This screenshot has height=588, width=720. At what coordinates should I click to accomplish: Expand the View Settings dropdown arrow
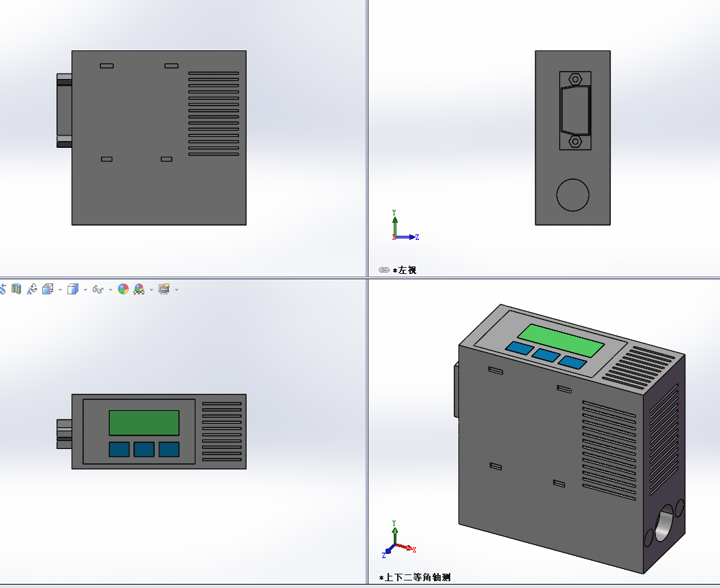pyautogui.click(x=177, y=290)
